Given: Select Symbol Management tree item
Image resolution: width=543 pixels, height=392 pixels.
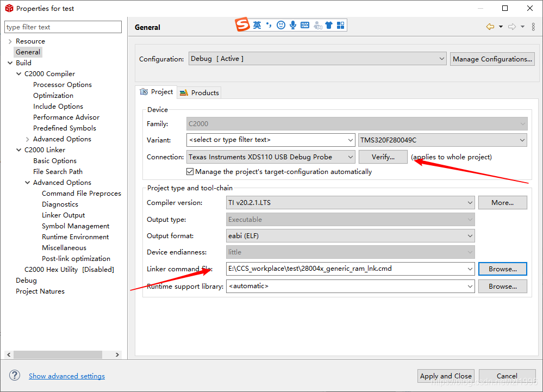Looking at the screenshot, I should tap(76, 226).
